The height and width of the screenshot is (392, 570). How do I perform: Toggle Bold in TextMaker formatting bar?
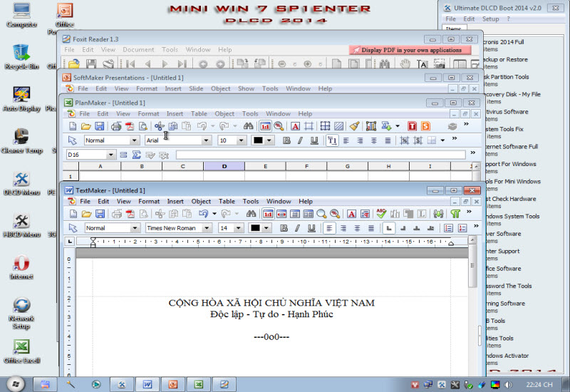(284, 228)
